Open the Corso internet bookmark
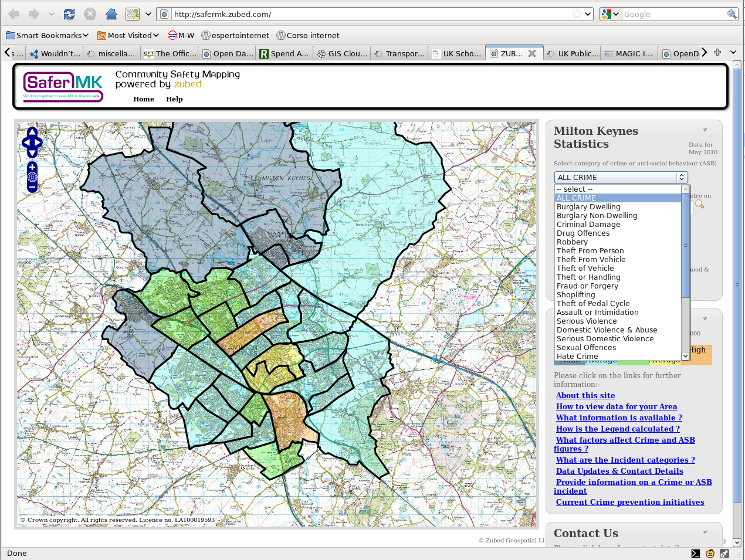The width and height of the screenshot is (745, 560). 308,35
